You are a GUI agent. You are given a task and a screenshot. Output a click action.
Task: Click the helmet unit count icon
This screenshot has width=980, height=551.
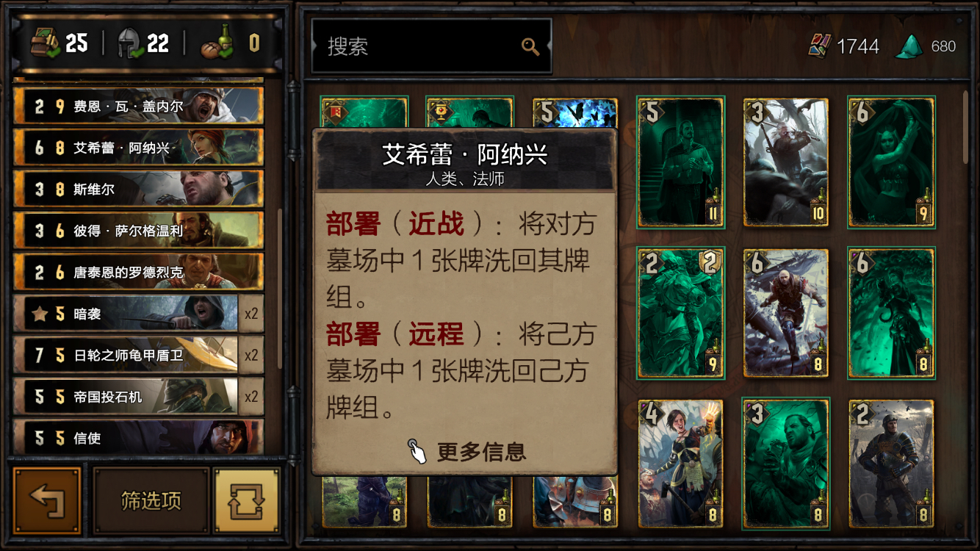[x=129, y=43]
